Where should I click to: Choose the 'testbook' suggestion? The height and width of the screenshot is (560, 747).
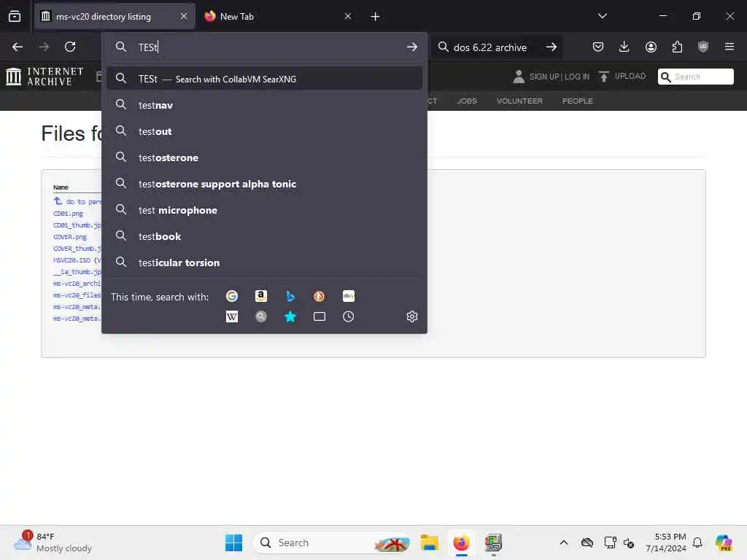click(x=264, y=236)
